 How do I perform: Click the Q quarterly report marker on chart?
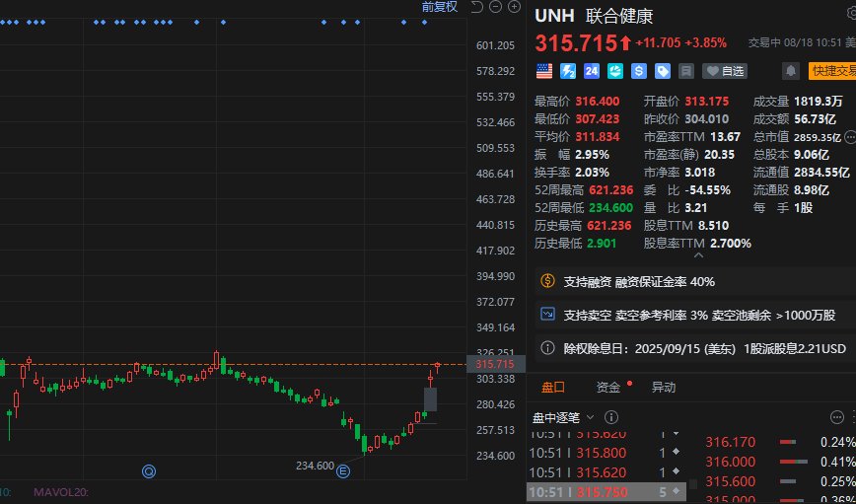(x=149, y=470)
